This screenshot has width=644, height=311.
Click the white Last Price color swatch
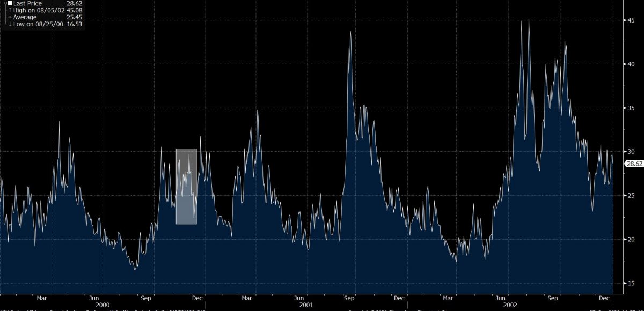click(x=10, y=4)
